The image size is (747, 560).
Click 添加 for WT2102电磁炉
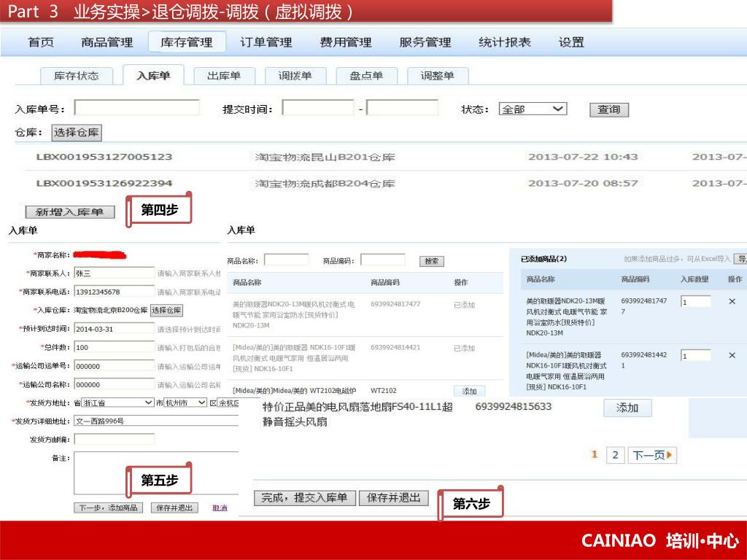[x=469, y=391]
